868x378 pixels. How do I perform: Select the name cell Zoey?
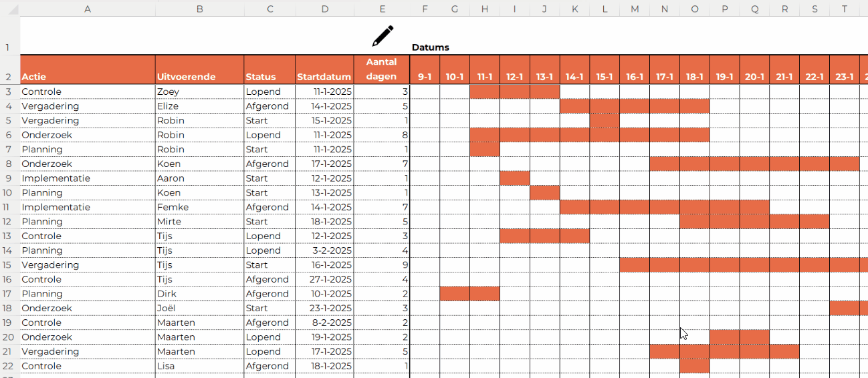click(199, 91)
